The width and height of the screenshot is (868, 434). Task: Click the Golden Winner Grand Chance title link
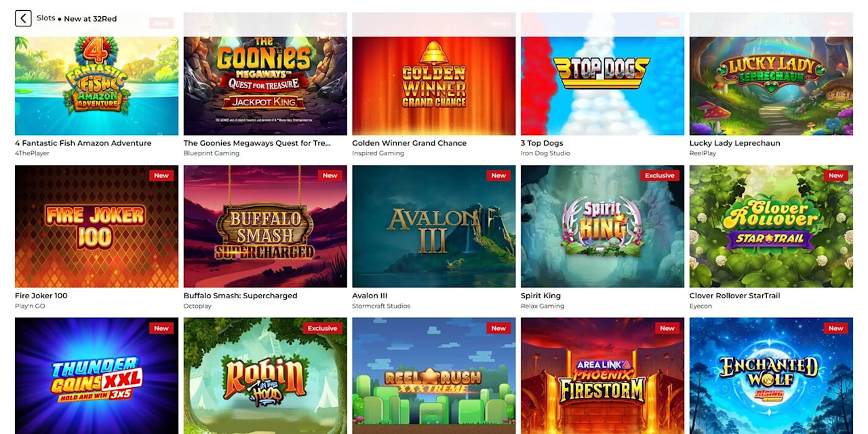(x=410, y=143)
